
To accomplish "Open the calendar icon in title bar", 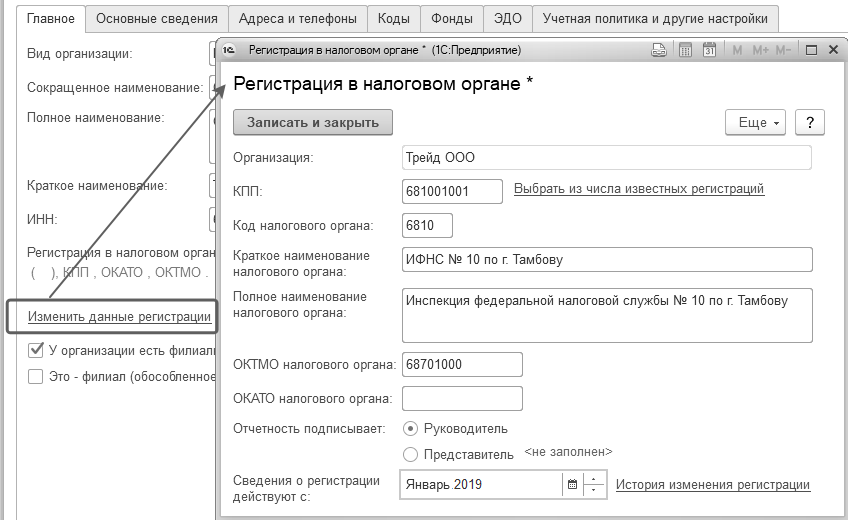I will [x=709, y=50].
